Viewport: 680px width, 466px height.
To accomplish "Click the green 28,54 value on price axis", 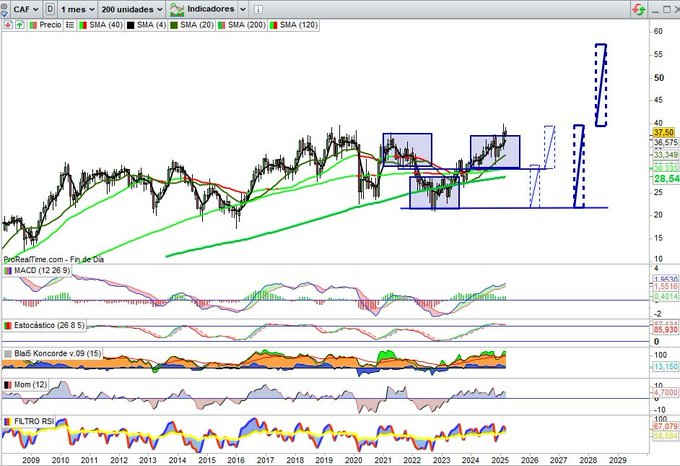I will pyautogui.click(x=667, y=179).
